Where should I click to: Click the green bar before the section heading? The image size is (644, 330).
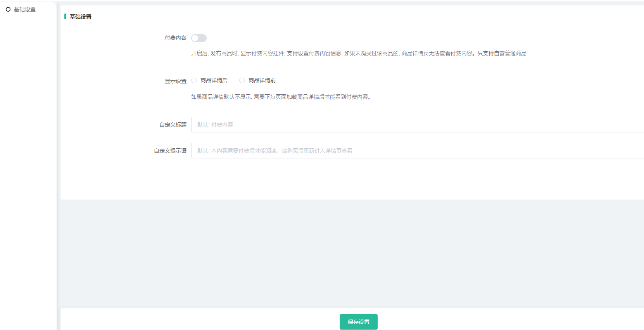(x=65, y=16)
